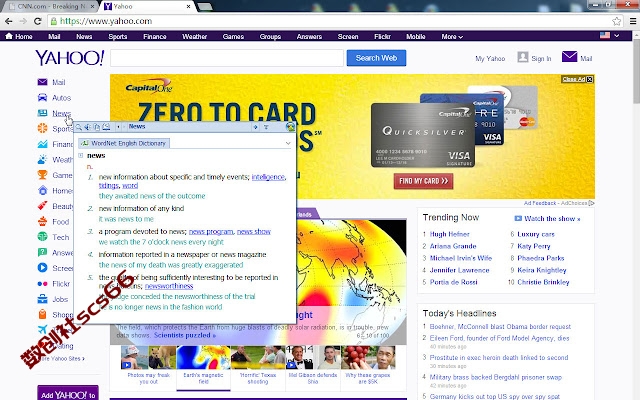Image resolution: width=640 pixels, height=400 pixels.
Task: Click the speaker pronounce icon in dictionary popup
Action: (x=87, y=127)
